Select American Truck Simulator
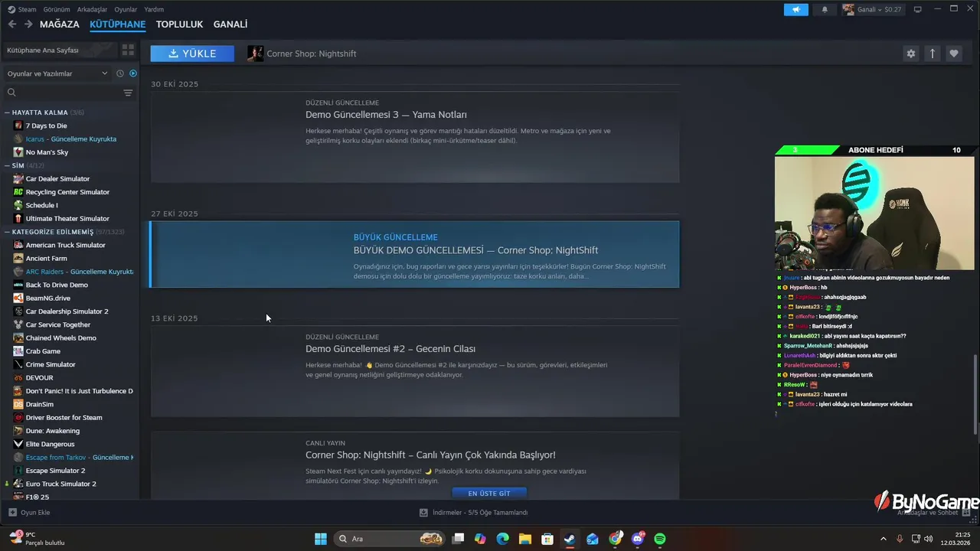Screen dimensions: 980x551 65,245
